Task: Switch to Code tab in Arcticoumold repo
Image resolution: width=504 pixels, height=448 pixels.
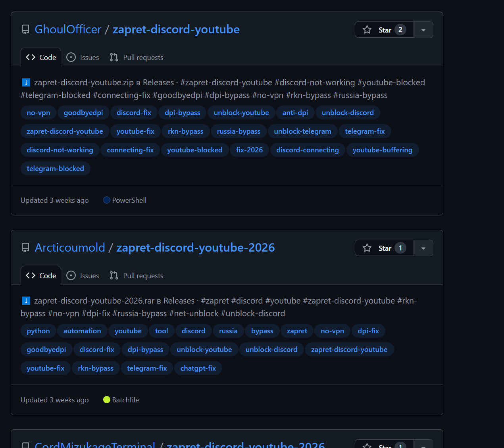Action: click(41, 275)
